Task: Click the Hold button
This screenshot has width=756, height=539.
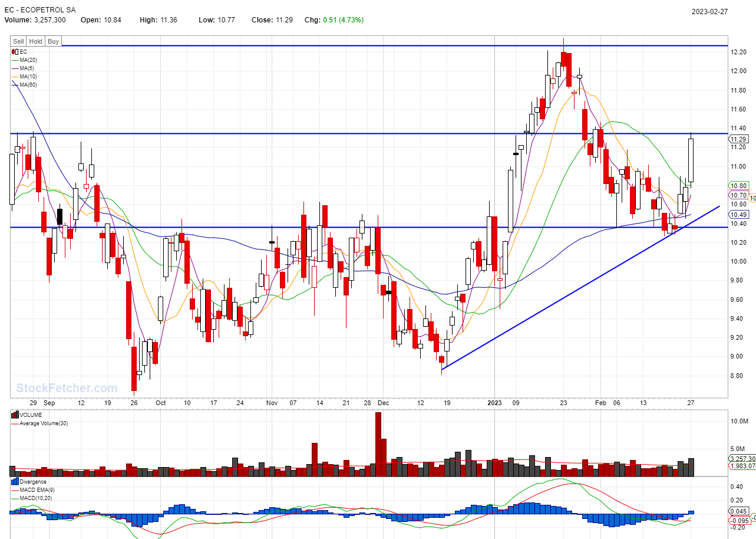Action: [x=36, y=41]
